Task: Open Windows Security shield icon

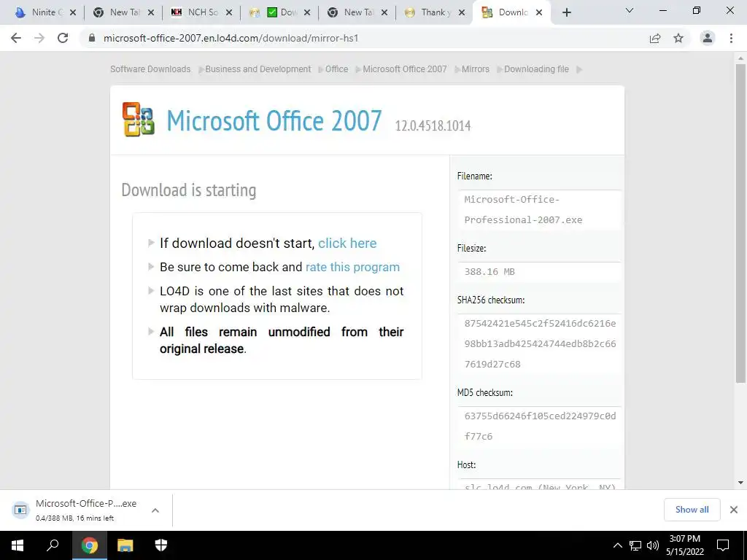Action: point(161,545)
